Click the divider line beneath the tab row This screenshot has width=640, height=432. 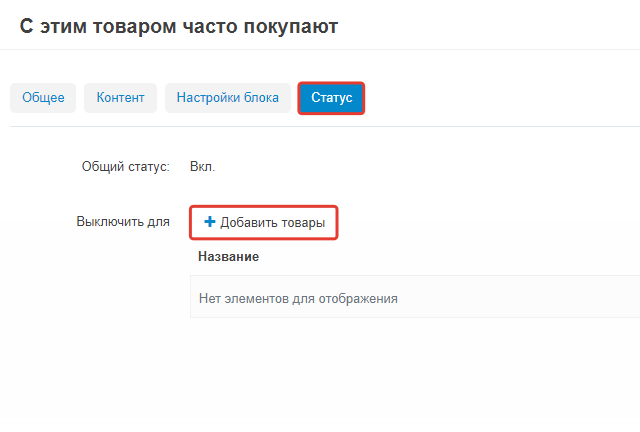coord(320,126)
